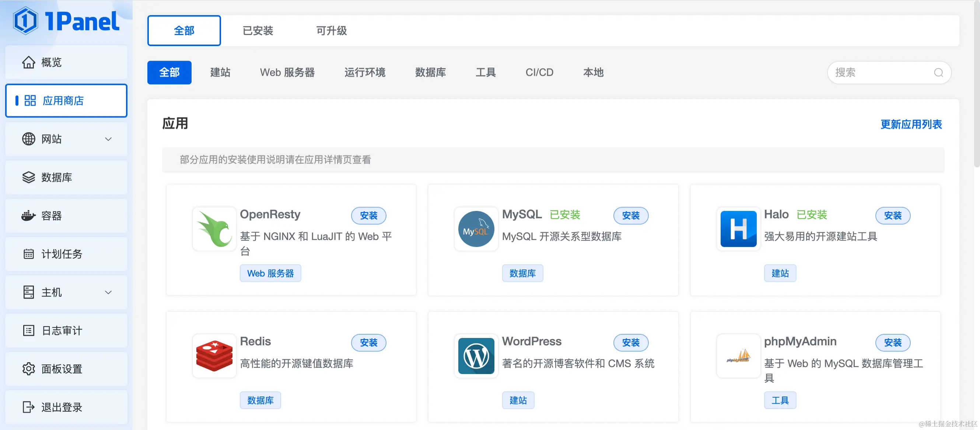Click the MySQL dolphin app icon

[x=476, y=229]
